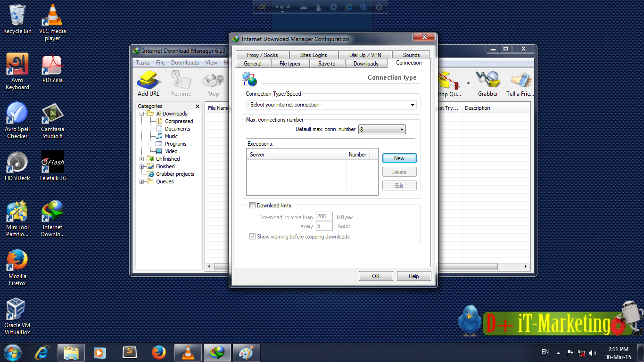The height and width of the screenshot is (362, 644).
Task: Switch to the Sounds tab
Action: [411, 55]
